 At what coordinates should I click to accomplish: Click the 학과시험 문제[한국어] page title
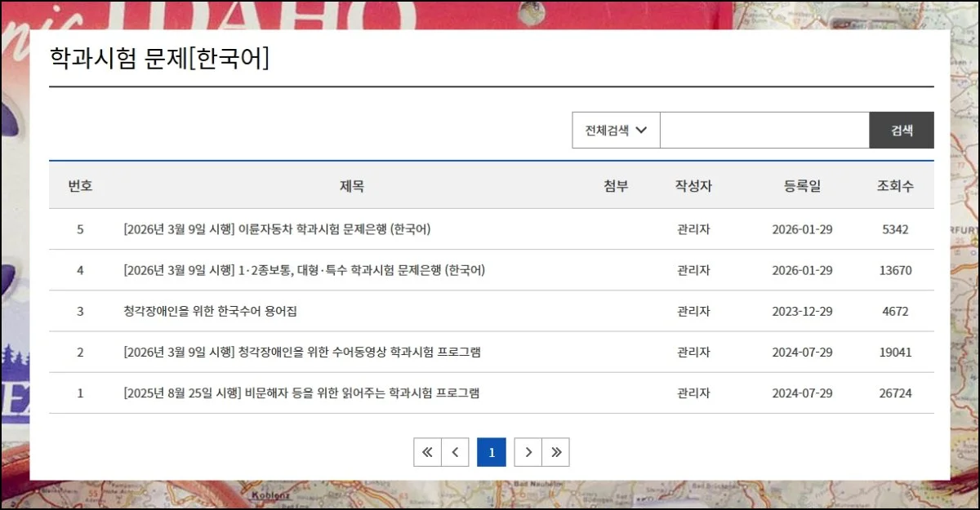(161, 55)
